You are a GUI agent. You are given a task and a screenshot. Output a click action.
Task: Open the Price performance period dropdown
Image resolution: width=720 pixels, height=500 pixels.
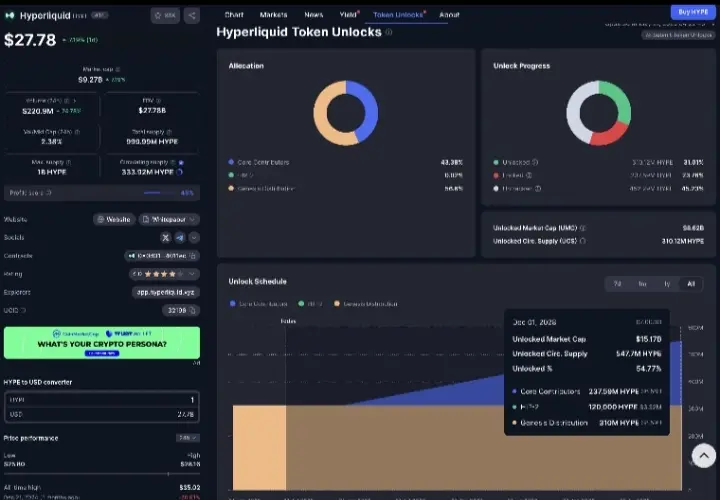(x=188, y=438)
